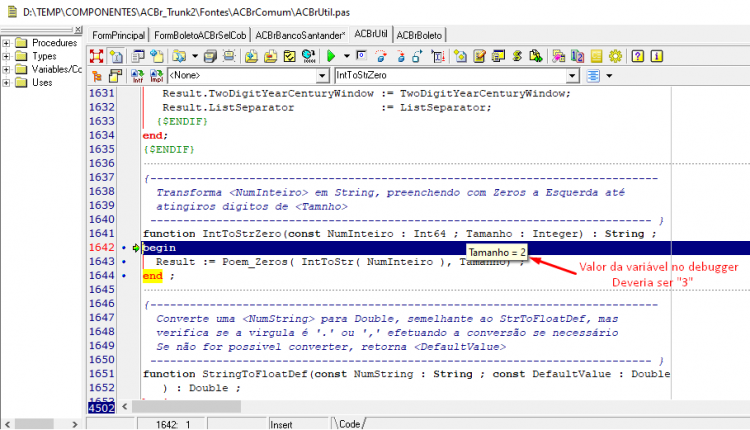750x430 pixels.
Task: Click breakpoint dot on line 1643
Action: pyautogui.click(x=124, y=262)
